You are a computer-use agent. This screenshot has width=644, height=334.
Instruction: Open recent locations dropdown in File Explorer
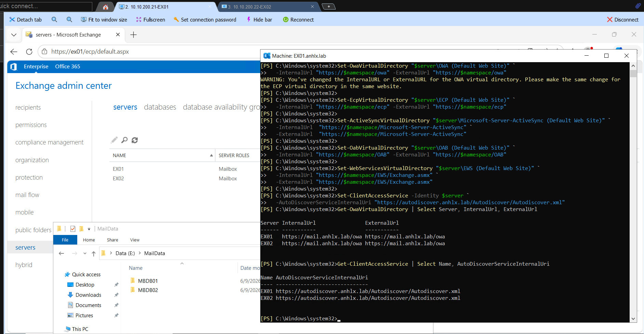pos(85,253)
